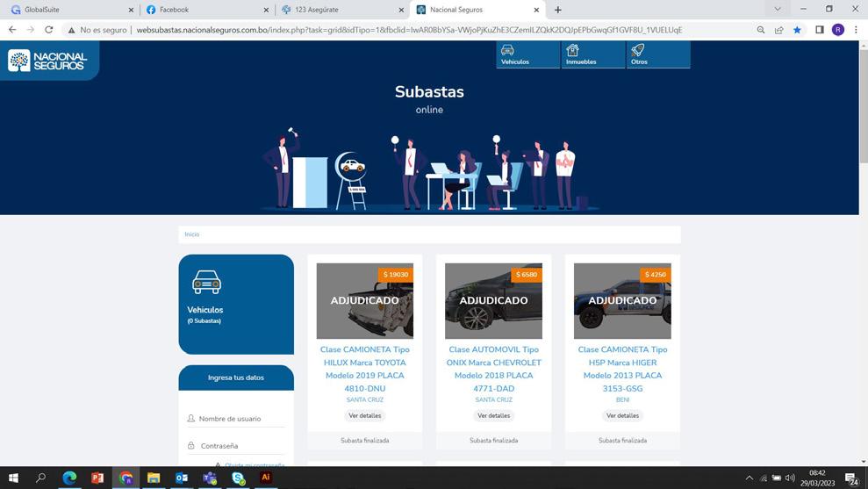Open File Explorer from taskbar
This screenshot has width=868, height=489.
154,478
